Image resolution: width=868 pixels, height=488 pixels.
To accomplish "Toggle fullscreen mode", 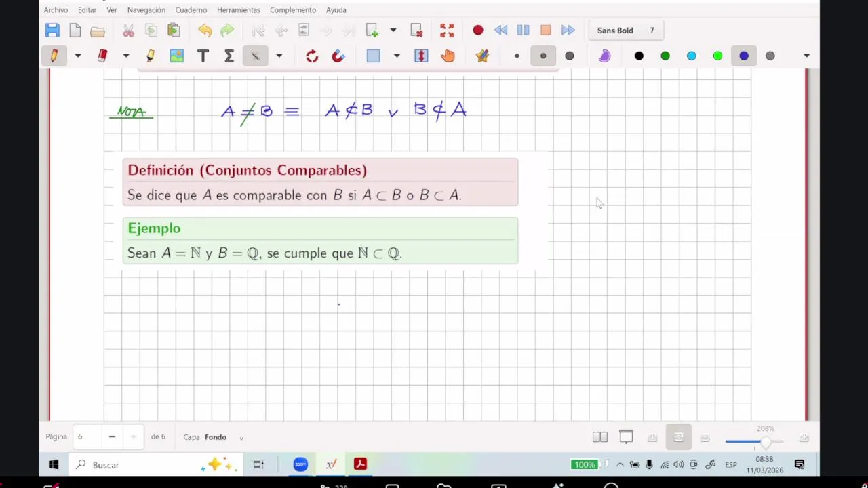I will tap(447, 30).
